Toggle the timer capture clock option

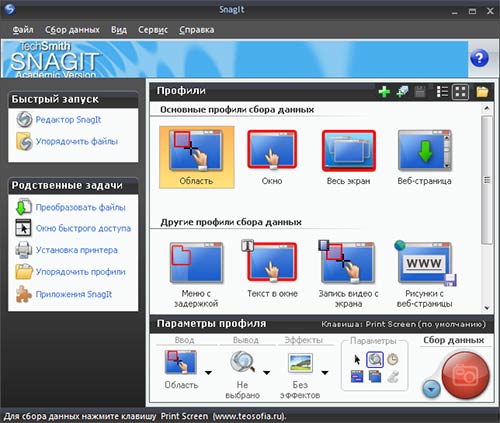393,359
